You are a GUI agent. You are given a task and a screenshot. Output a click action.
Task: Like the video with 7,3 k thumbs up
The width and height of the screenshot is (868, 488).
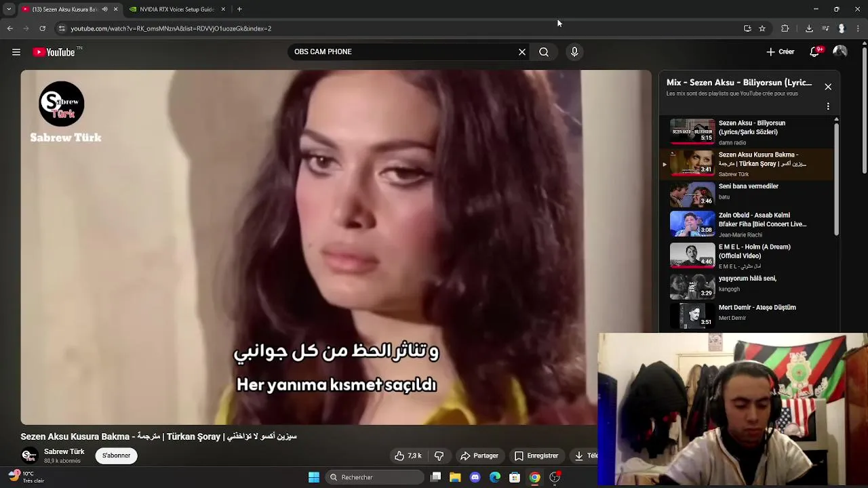pos(408,456)
